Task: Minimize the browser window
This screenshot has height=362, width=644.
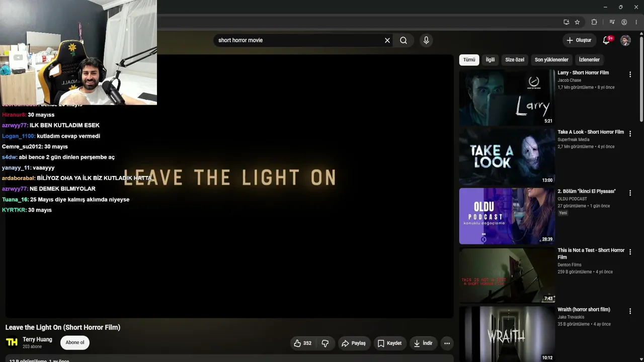Action: [605, 7]
